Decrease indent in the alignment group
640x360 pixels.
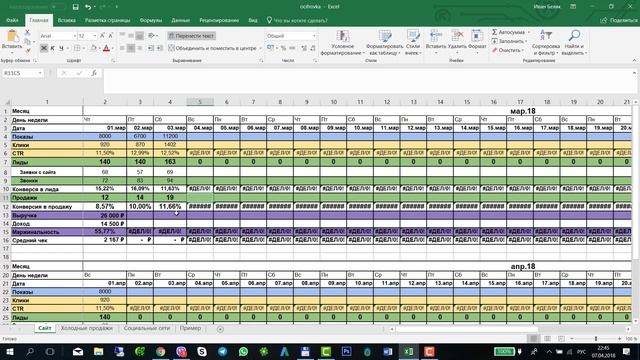pyautogui.click(x=151, y=48)
